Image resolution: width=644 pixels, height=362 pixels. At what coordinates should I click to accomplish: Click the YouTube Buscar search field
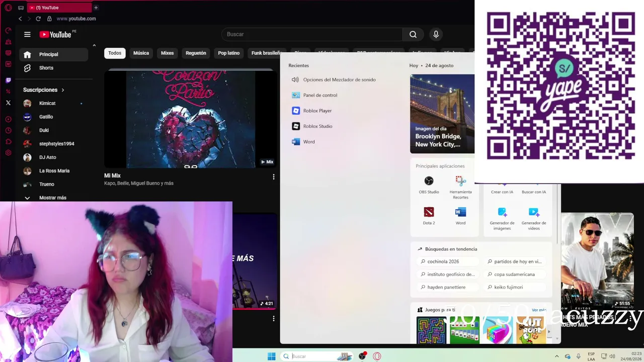pyautogui.click(x=312, y=34)
